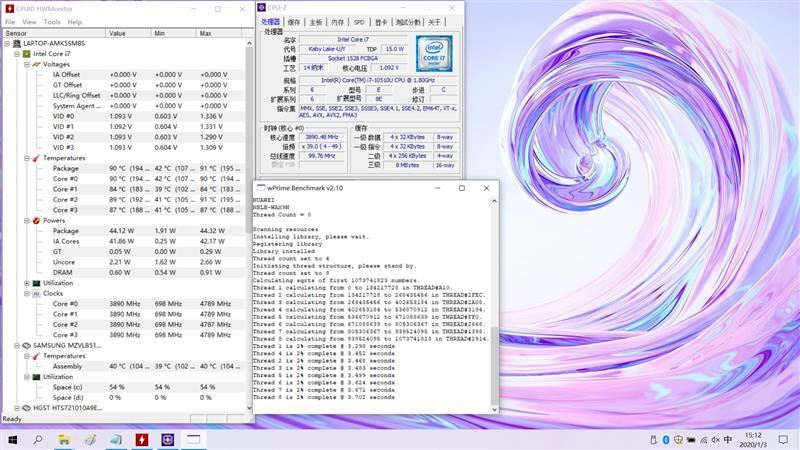Collapse the Intel Core i7 tree node
Viewport: 800px width, 450px height.
coord(17,54)
